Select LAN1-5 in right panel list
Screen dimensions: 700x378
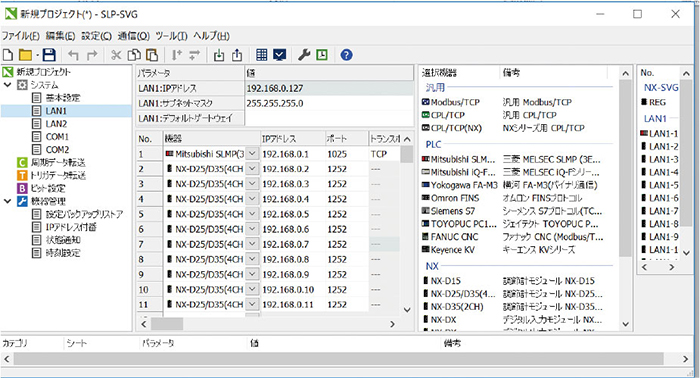coord(660,185)
